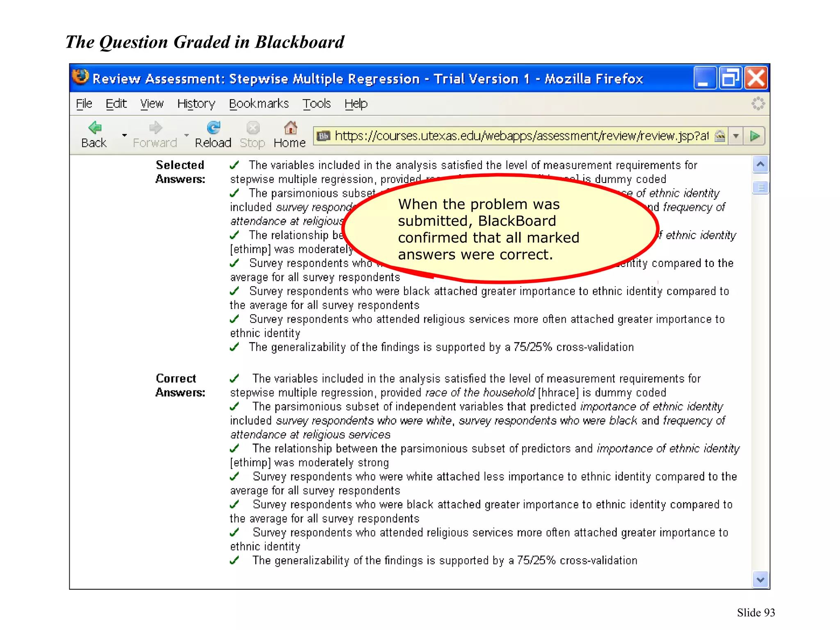Open the Help menu
840x630 pixels.
tap(356, 104)
